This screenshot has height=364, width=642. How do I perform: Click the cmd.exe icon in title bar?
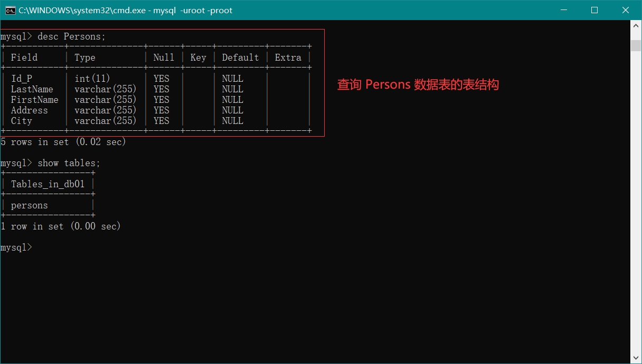coord(10,10)
